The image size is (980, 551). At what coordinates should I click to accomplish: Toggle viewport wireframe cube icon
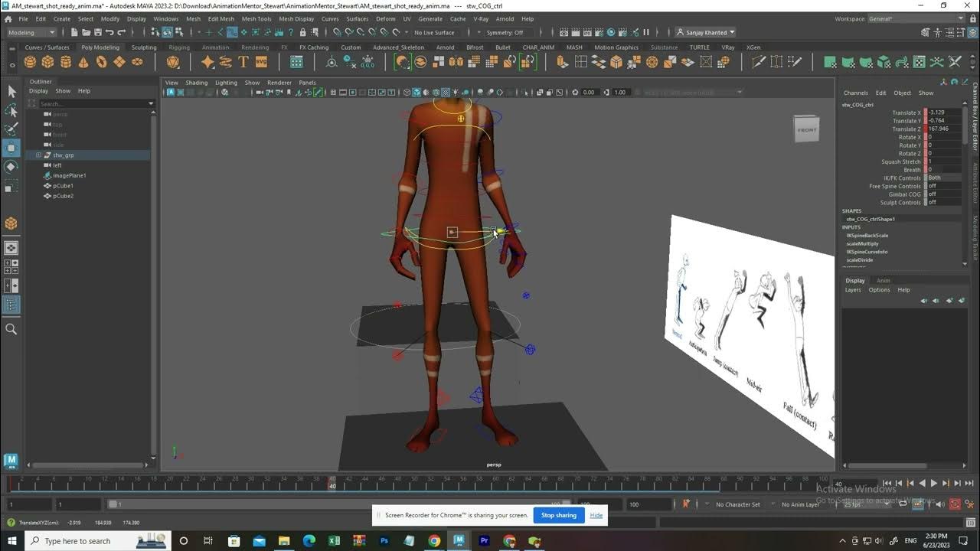[x=407, y=93]
